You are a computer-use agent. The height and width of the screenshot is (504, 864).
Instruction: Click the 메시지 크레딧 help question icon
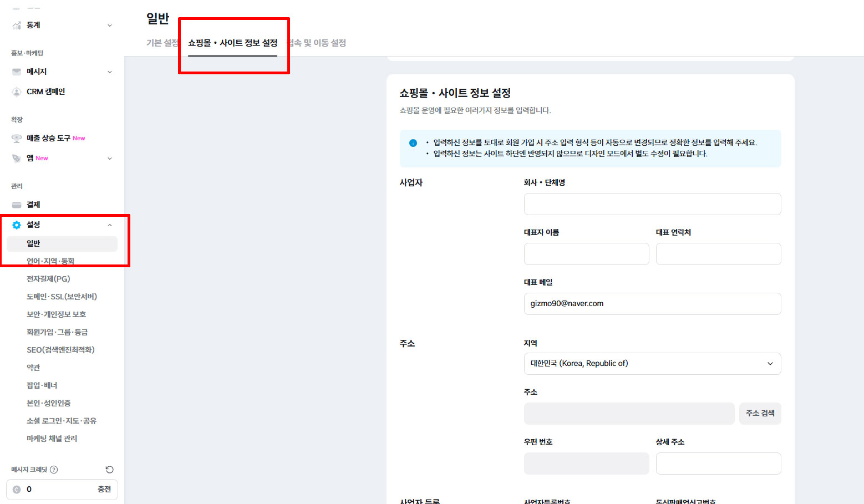54,470
